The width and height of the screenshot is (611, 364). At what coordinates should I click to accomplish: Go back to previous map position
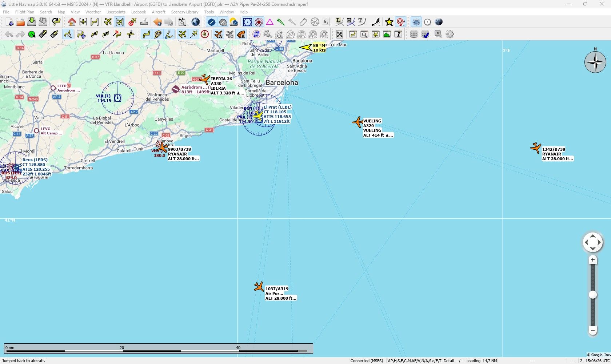(x=157, y=22)
